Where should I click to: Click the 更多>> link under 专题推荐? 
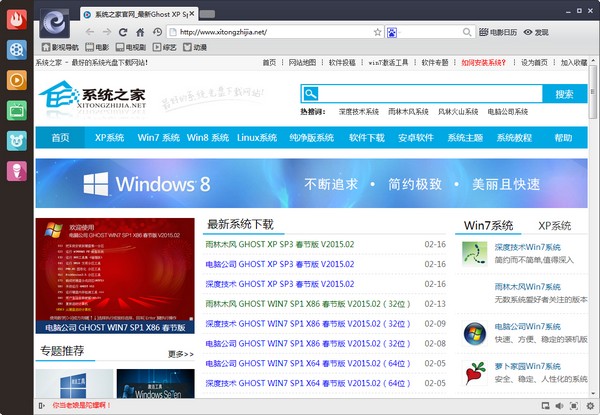coord(181,353)
